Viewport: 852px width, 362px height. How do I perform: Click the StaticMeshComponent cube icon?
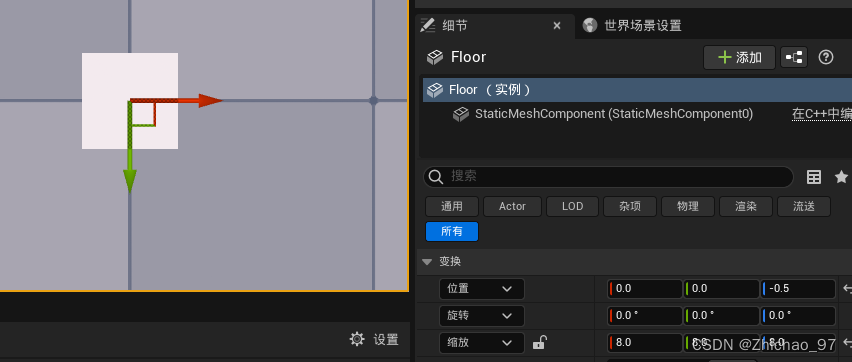click(461, 114)
